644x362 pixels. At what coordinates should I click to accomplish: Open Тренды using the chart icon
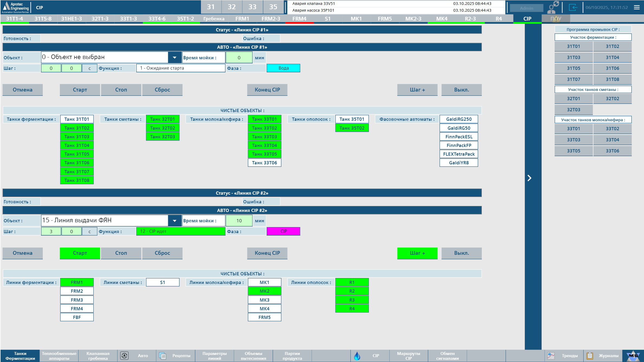pos(551,356)
